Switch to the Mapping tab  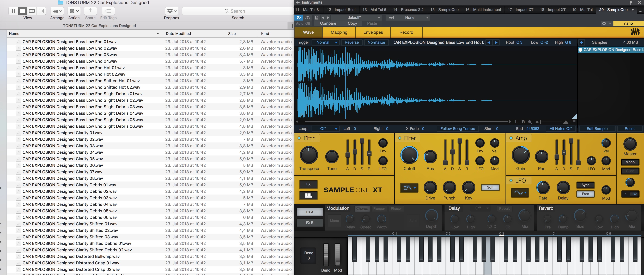[339, 32]
